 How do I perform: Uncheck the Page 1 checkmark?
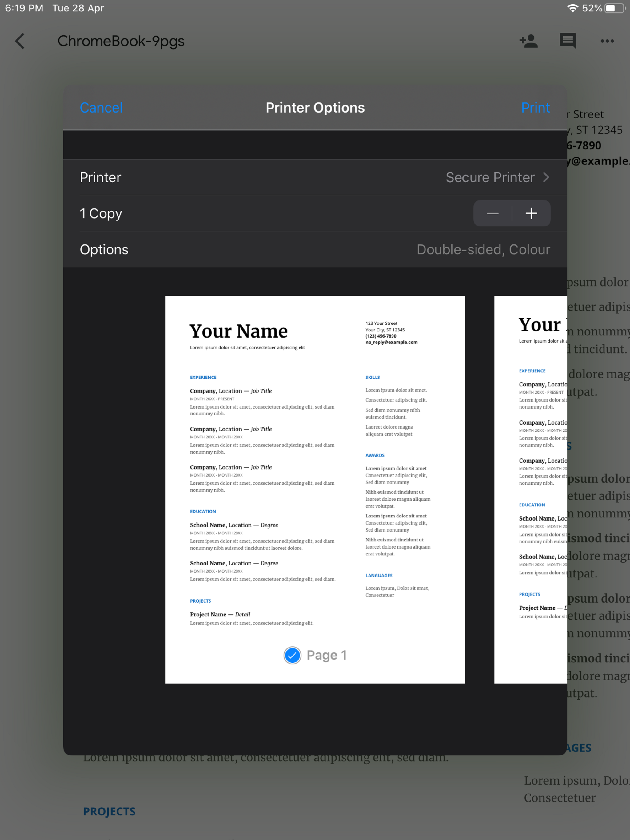[x=292, y=655]
